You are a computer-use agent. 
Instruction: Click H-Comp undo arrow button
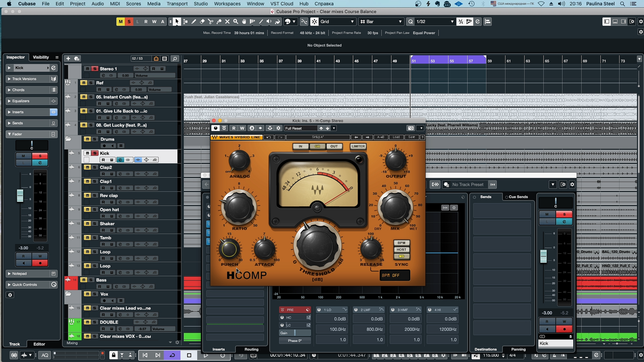pyautogui.click(x=269, y=137)
